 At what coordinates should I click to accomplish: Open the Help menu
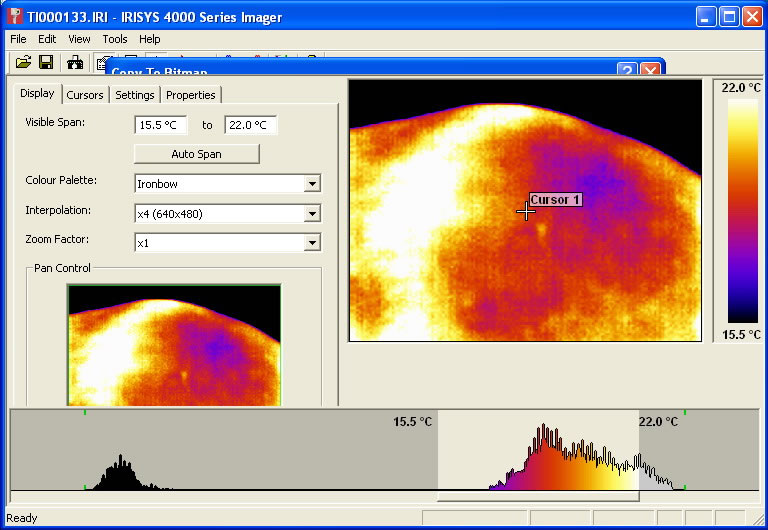click(x=149, y=39)
